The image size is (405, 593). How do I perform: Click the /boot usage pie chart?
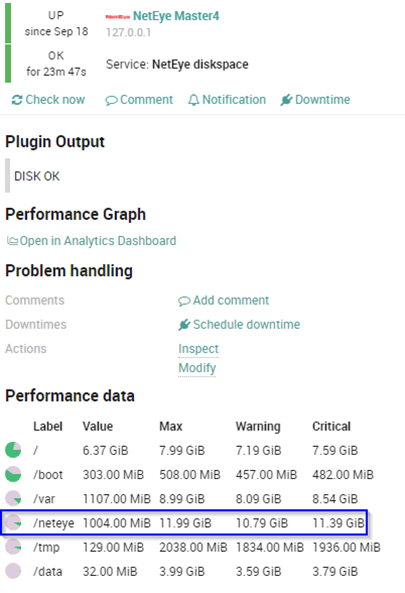(13, 474)
